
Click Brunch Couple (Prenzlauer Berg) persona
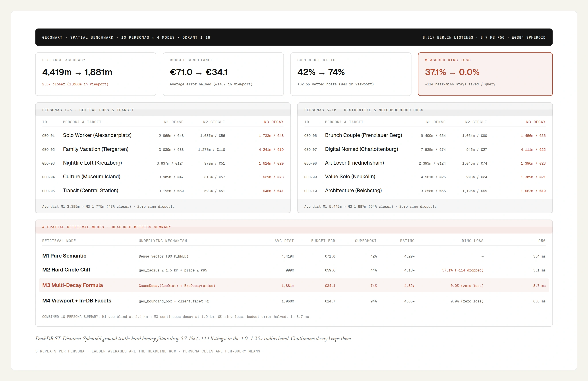(x=364, y=135)
